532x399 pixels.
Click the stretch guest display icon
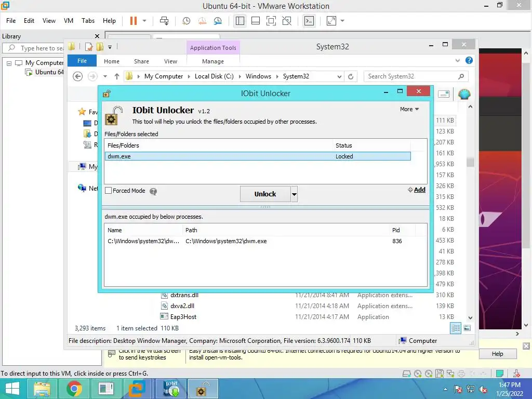click(331, 21)
